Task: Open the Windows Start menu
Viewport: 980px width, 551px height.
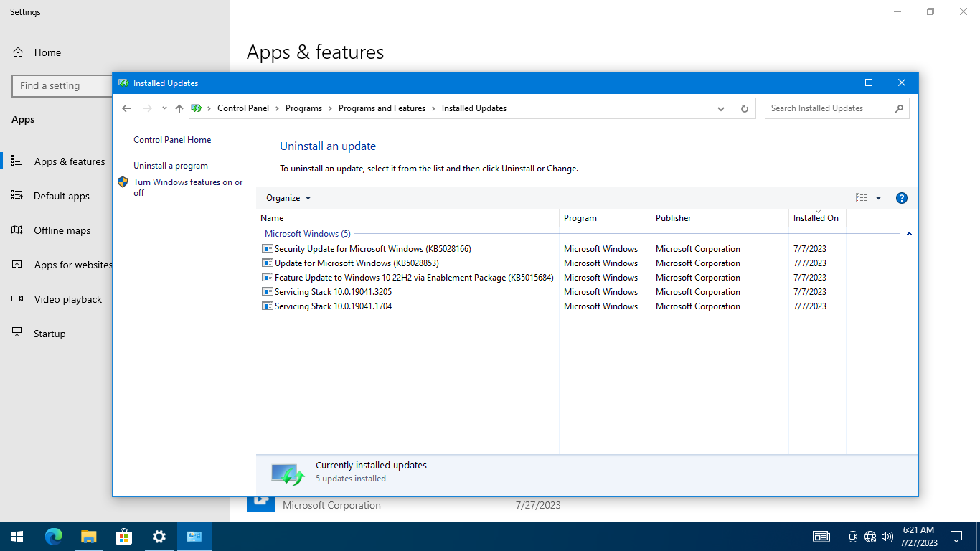Action: pos(17,537)
